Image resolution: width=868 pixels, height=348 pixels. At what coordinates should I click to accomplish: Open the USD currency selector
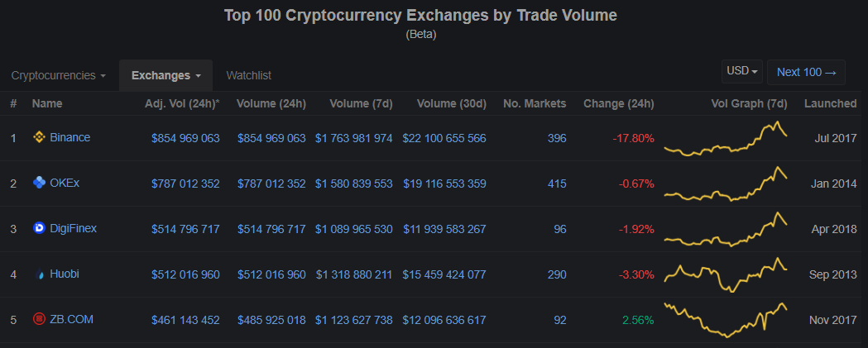point(742,72)
